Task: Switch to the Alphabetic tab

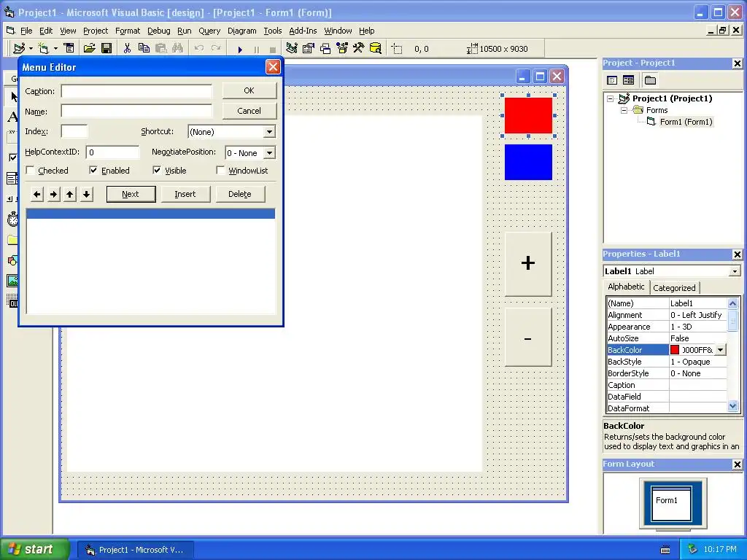Action: click(x=626, y=287)
